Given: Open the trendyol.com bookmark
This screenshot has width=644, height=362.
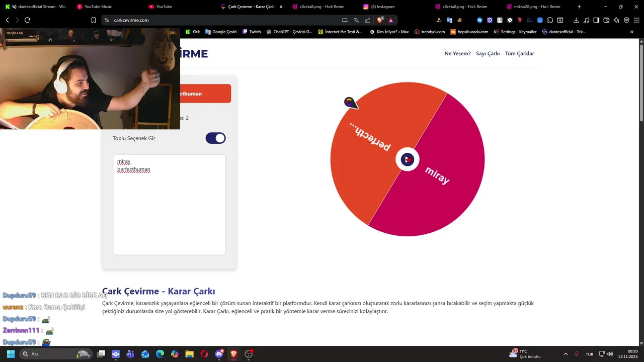Looking at the screenshot, I should (430, 32).
